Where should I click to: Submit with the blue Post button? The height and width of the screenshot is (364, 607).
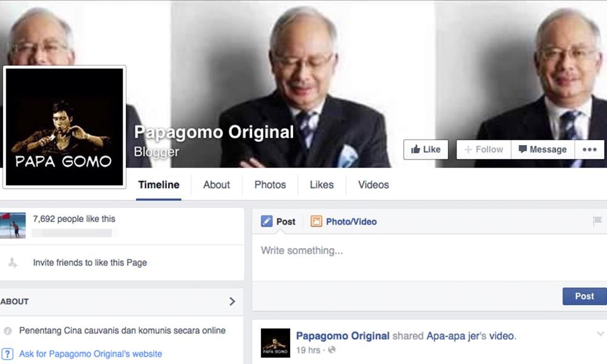click(x=584, y=296)
